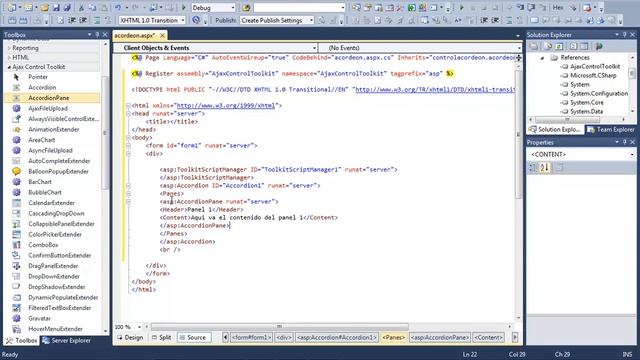The image size is (640, 360).
Task: Open the Debug configuration dropdown
Action: click(x=233, y=8)
